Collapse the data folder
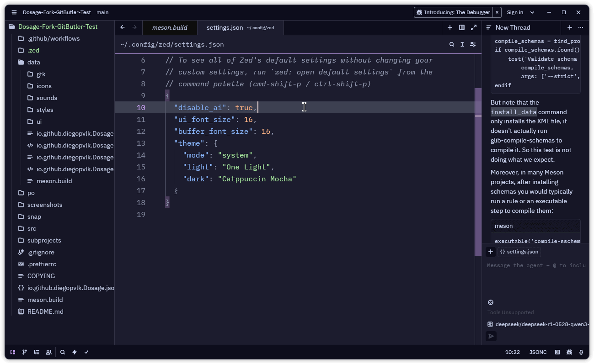This screenshot has width=594, height=364. [x=33, y=62]
